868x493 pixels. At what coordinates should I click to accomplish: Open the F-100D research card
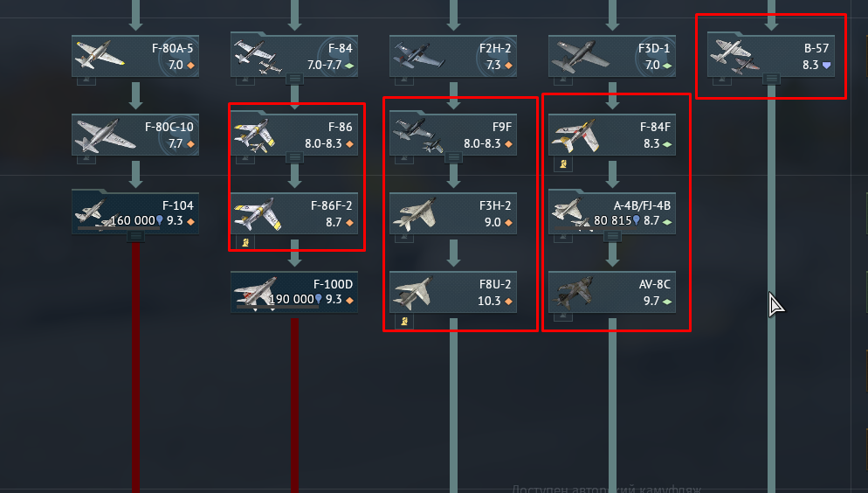294,292
